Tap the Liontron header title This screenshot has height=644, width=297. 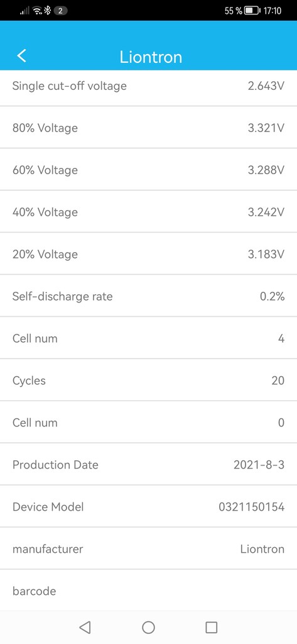[x=151, y=57]
